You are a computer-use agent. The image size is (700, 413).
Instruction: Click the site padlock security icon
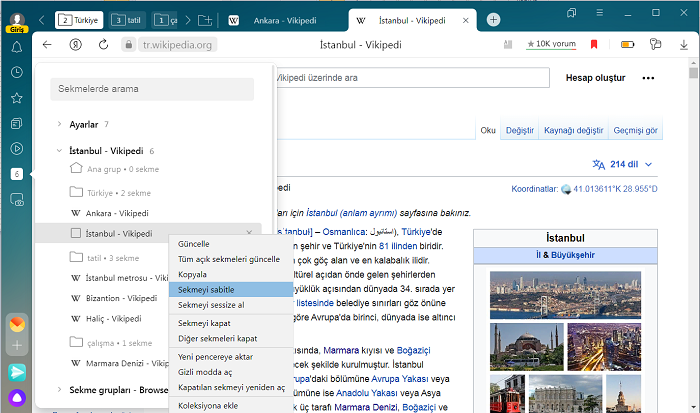tap(129, 45)
